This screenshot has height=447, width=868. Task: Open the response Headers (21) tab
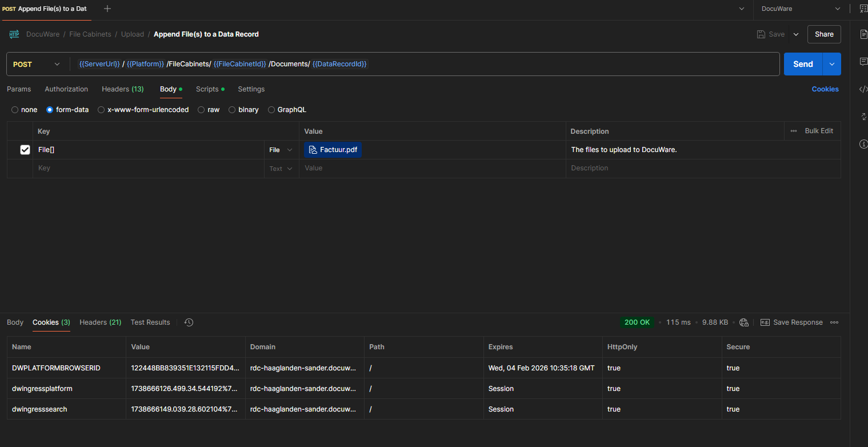100,322
